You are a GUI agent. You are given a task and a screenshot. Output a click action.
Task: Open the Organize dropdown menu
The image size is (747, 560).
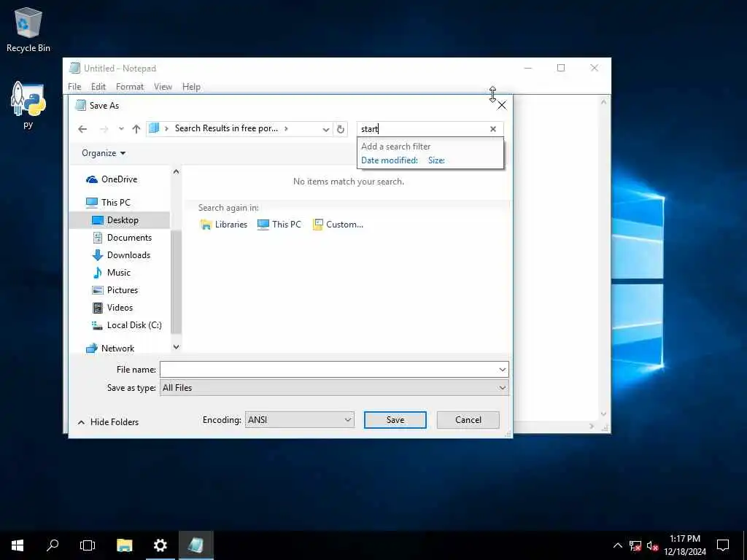point(104,153)
